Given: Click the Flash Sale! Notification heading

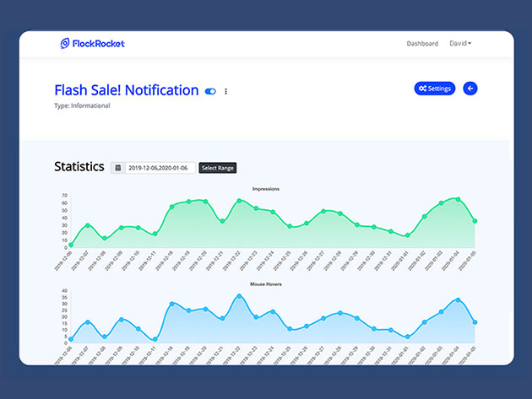Looking at the screenshot, I should pyautogui.click(x=127, y=90).
